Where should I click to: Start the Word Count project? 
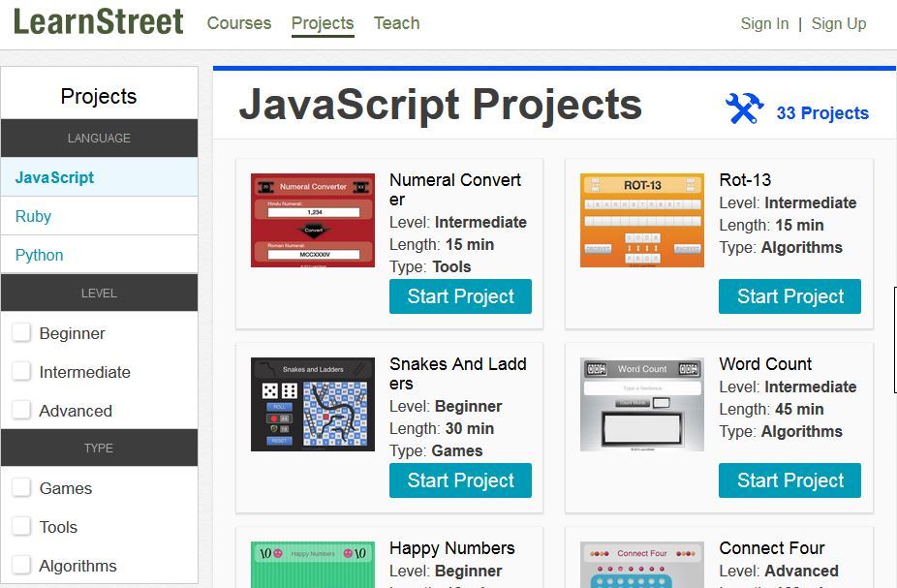coord(789,480)
